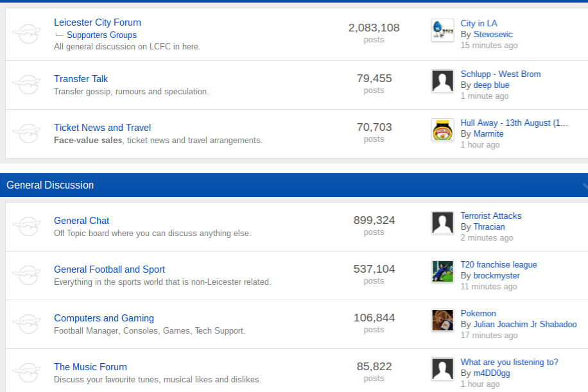Open Ticket News and Travel forum

[102, 128]
